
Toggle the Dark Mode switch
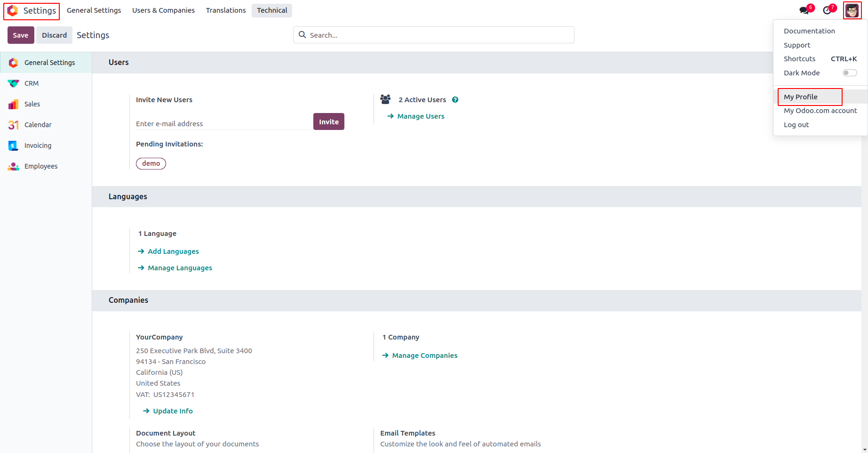click(849, 73)
